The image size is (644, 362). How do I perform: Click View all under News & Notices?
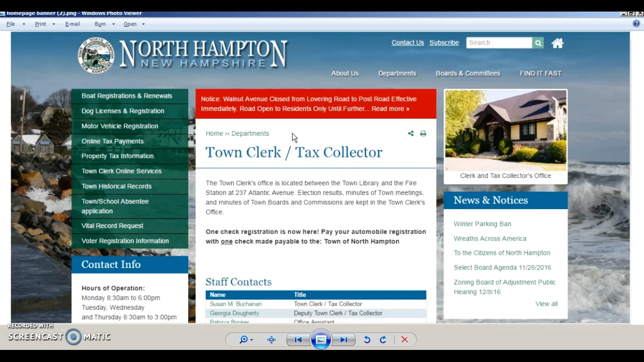pyautogui.click(x=546, y=304)
